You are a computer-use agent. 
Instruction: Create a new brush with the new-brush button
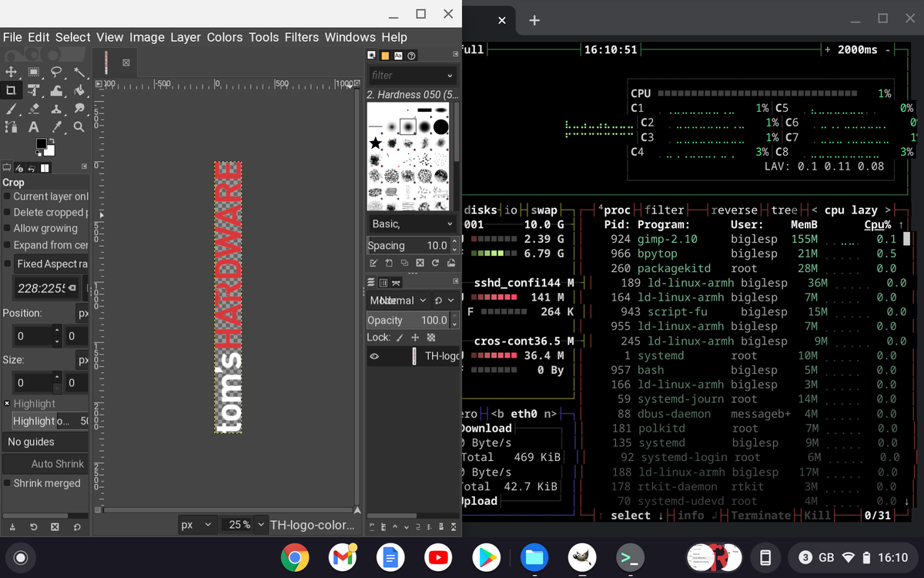point(389,263)
